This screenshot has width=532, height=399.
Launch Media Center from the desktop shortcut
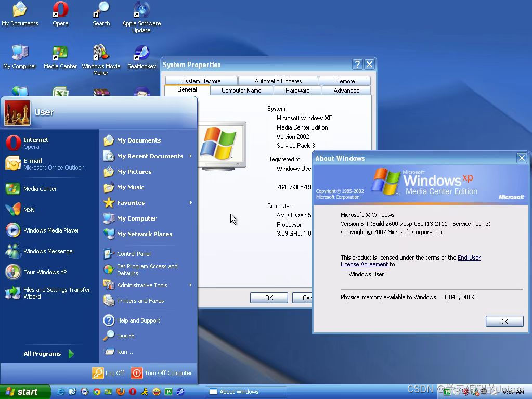pos(60,57)
